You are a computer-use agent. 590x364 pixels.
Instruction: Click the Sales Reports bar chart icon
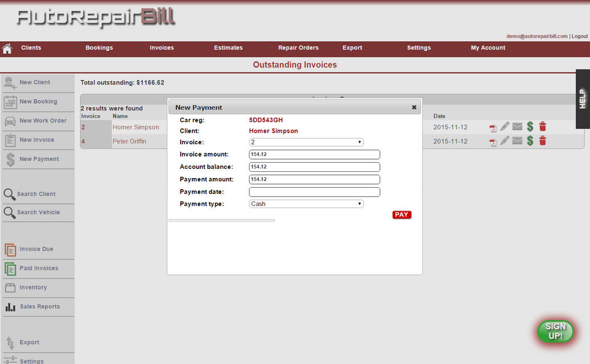pyautogui.click(x=10, y=308)
